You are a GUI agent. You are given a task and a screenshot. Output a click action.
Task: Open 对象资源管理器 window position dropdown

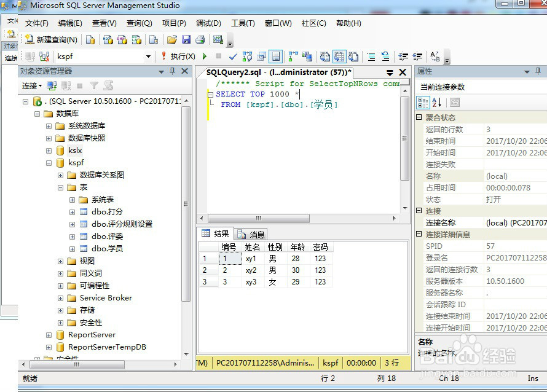coord(161,72)
